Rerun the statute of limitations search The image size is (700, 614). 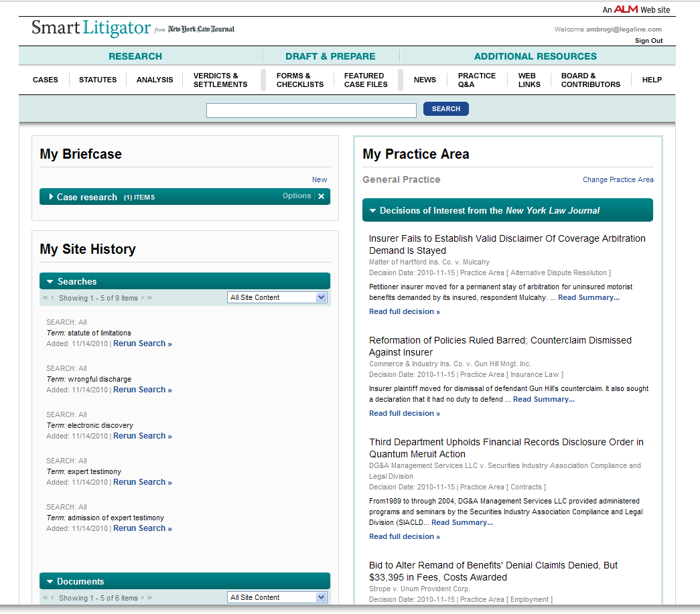click(143, 343)
